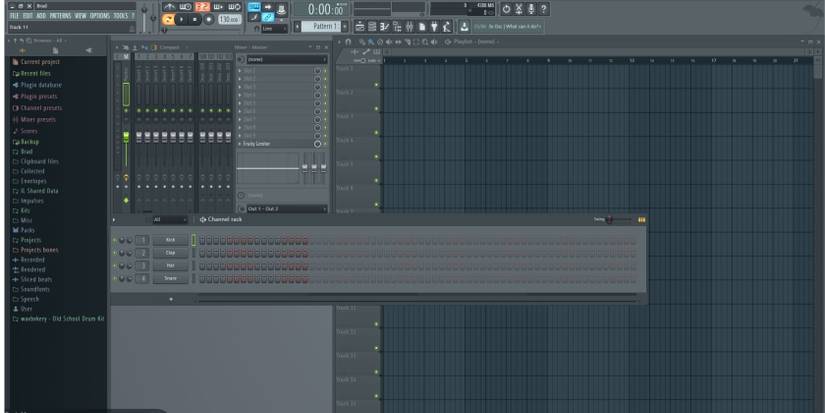Click the help question mark icon

(544, 9)
